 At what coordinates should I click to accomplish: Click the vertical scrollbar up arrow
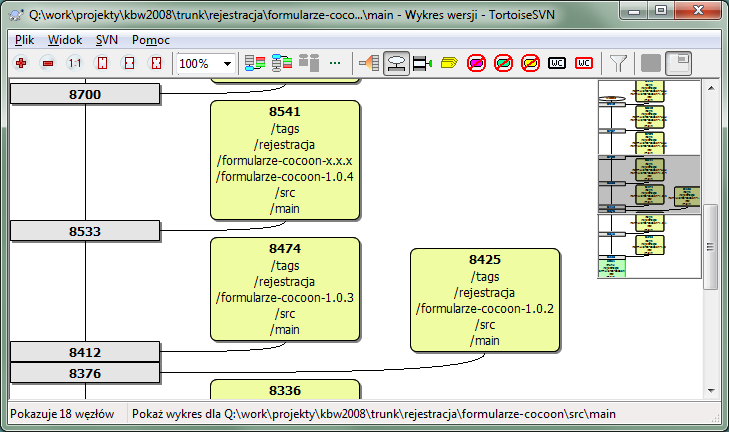coord(711,88)
